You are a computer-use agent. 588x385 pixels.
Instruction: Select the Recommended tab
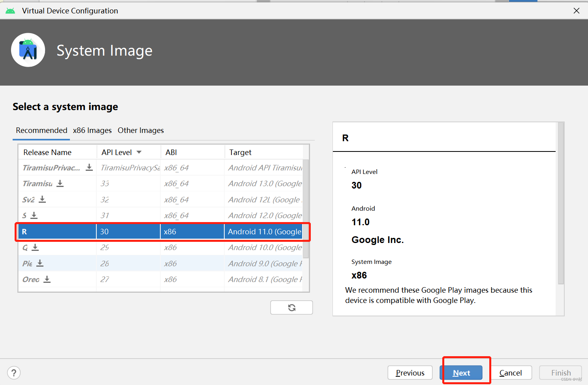[x=41, y=130]
